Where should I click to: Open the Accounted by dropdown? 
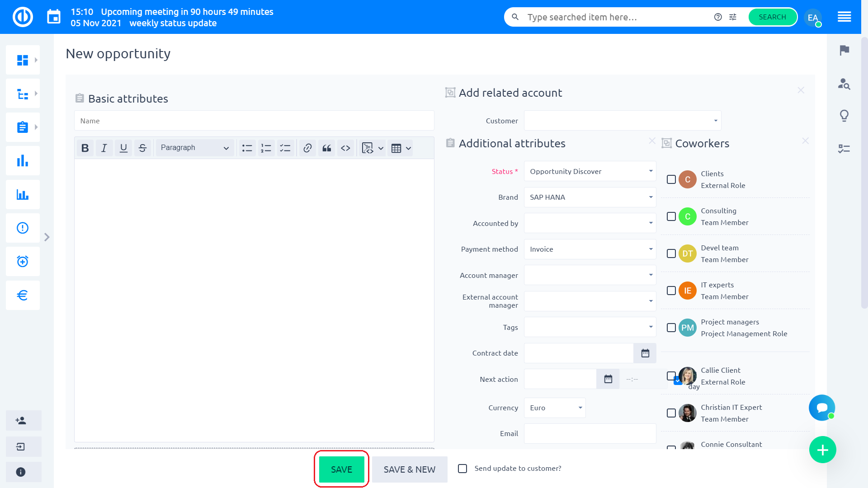click(590, 223)
